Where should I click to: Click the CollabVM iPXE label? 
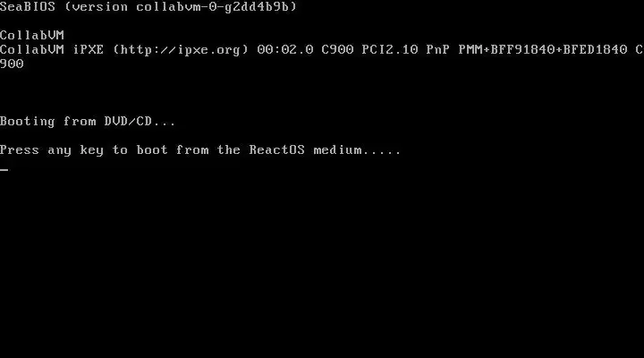click(52, 50)
